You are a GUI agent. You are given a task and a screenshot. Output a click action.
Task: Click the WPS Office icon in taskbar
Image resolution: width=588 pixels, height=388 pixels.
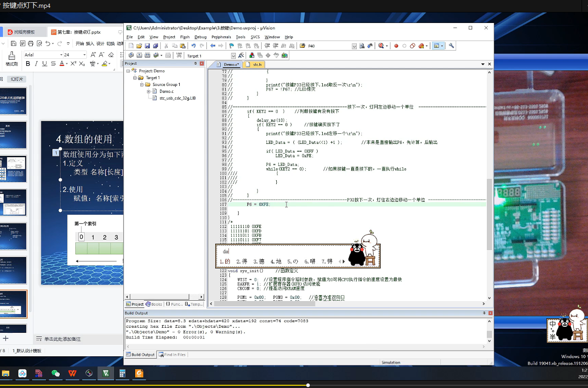pos(72,373)
